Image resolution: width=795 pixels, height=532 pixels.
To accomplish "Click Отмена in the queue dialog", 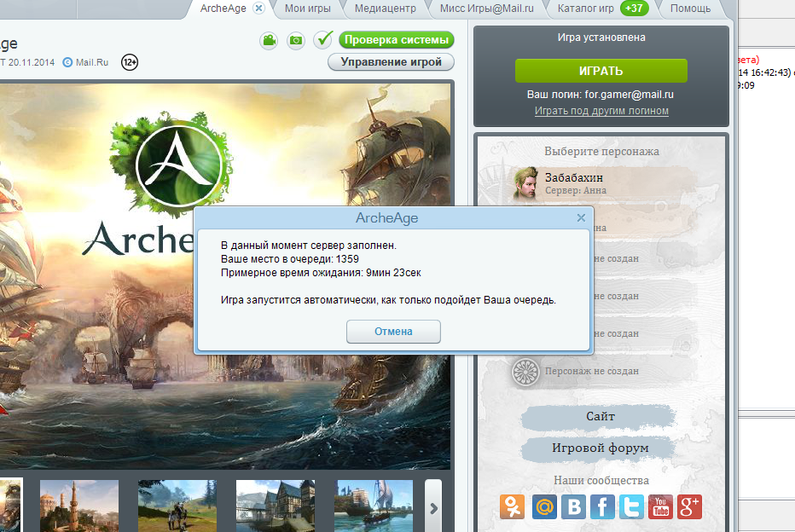I will [393, 332].
